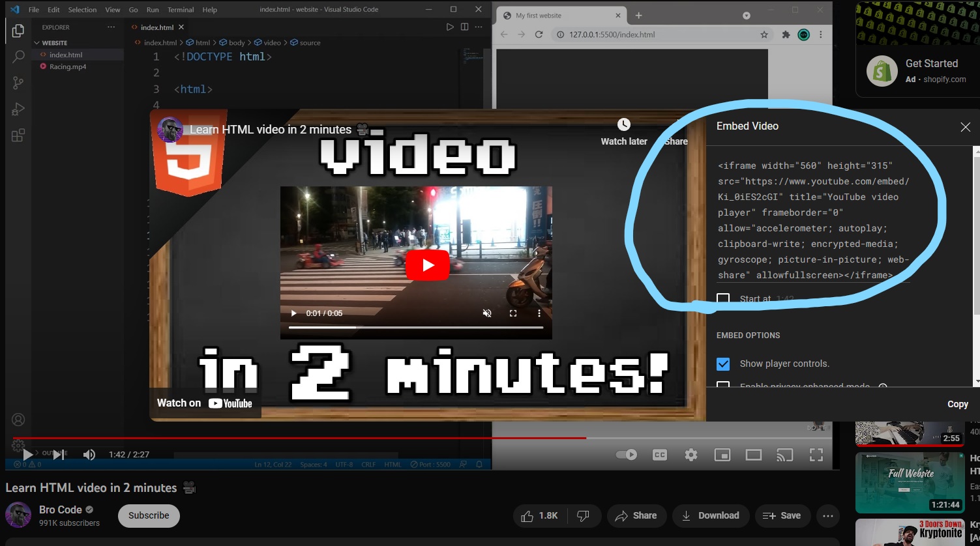This screenshot has width=980, height=546.
Task: Uncheck Show player controls option
Action: 723,364
